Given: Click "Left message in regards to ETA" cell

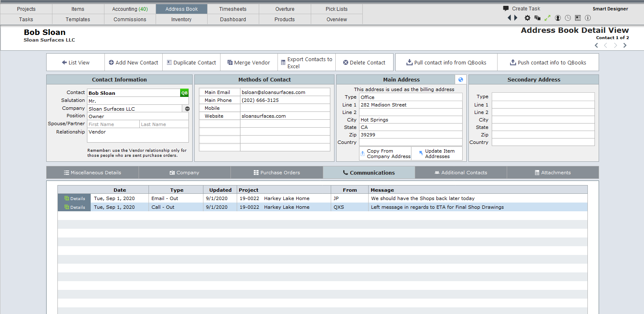Looking at the screenshot, I should [x=478, y=207].
